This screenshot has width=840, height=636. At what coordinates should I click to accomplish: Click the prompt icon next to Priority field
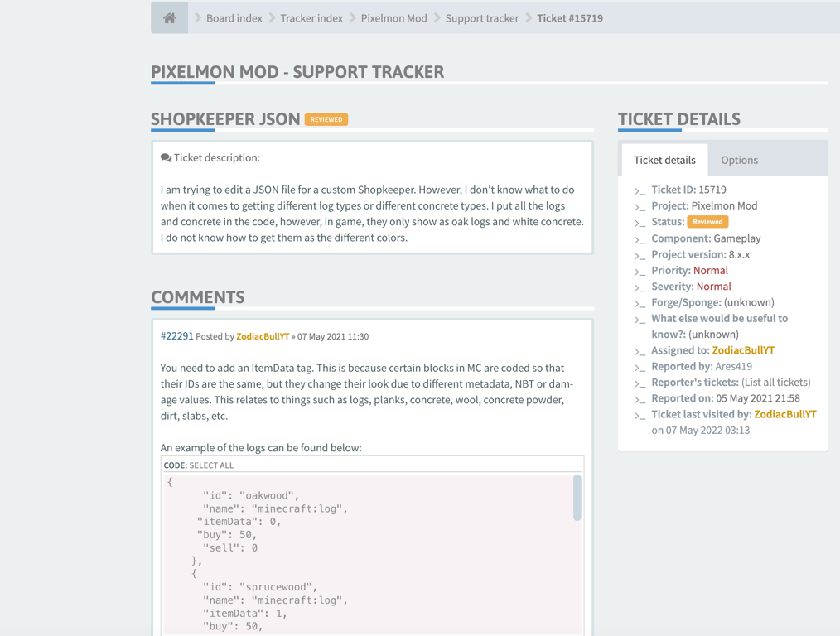[640, 270]
